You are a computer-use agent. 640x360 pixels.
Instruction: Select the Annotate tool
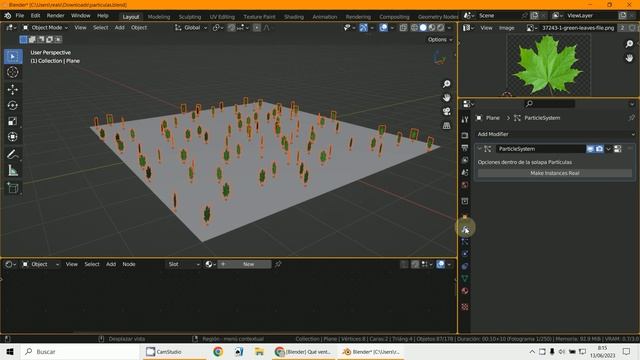pyautogui.click(x=13, y=155)
